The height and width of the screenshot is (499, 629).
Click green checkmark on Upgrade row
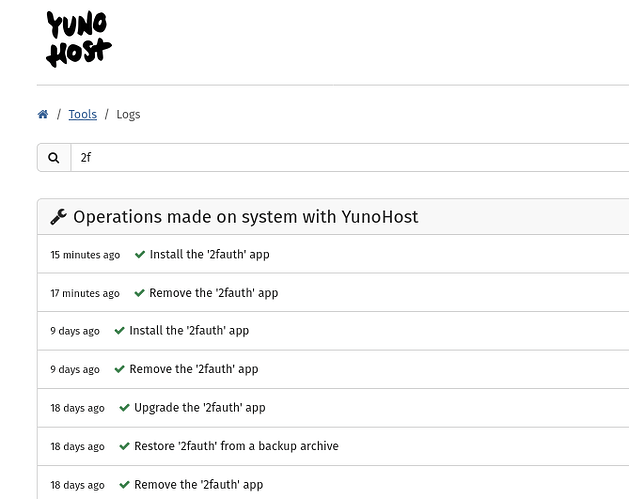pyautogui.click(x=124, y=408)
